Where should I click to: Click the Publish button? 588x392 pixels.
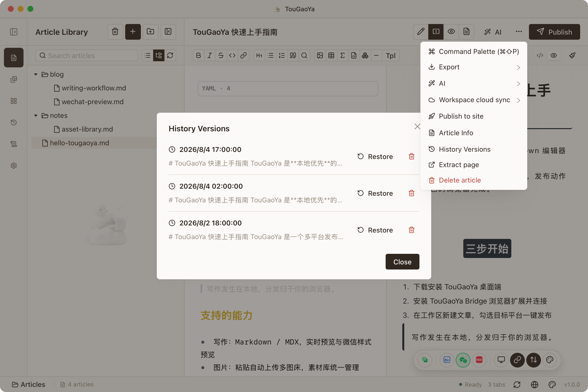click(x=554, y=32)
